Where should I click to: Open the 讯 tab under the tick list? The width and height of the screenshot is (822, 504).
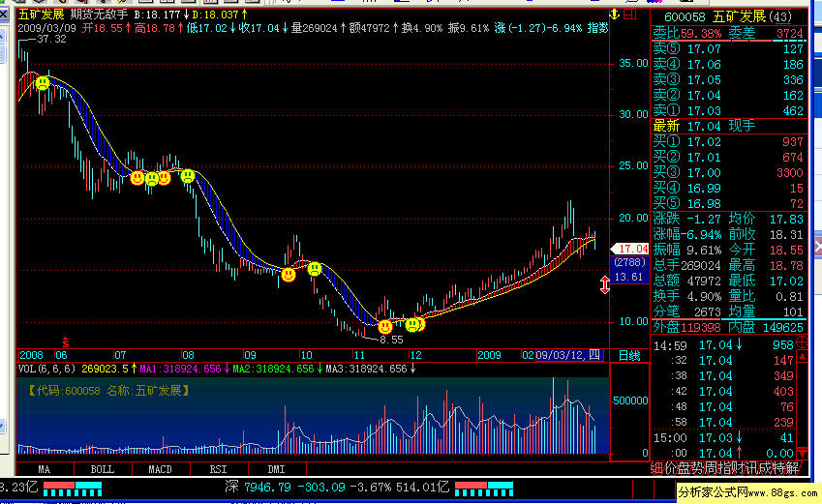tap(752, 468)
